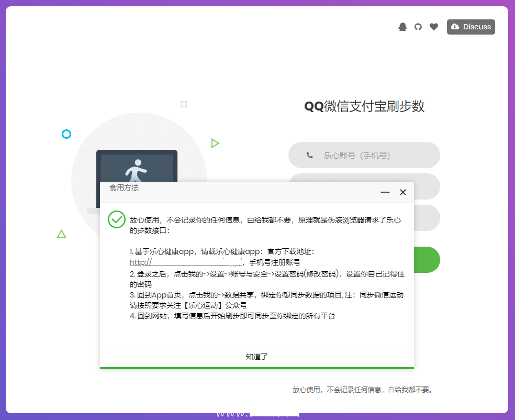The width and height of the screenshot is (515, 420).
Task: Click the heart favorite icon in the header
Action: coord(433,26)
